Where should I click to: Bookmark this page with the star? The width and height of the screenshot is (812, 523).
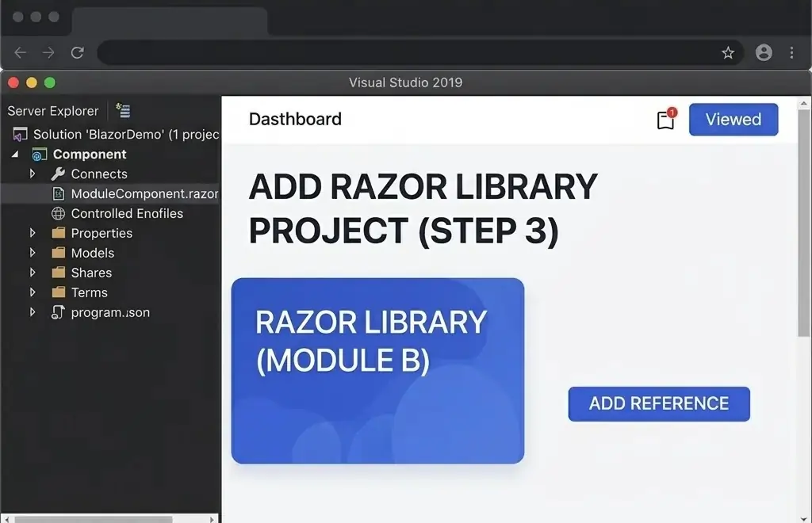pos(728,52)
